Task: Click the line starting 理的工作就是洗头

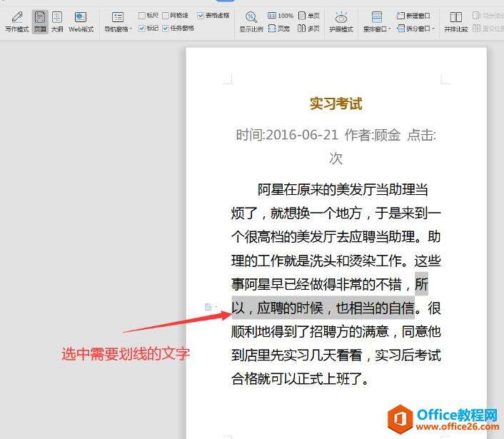Action: point(336,261)
